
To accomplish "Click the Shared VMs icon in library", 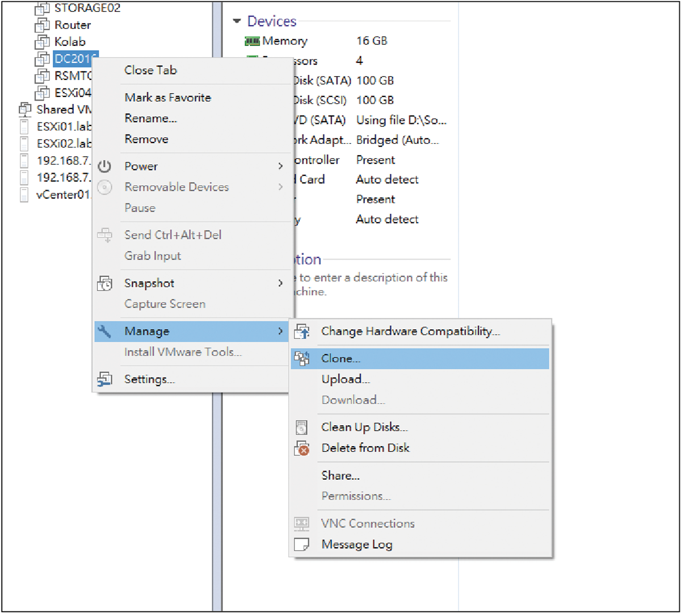I will point(25,110).
